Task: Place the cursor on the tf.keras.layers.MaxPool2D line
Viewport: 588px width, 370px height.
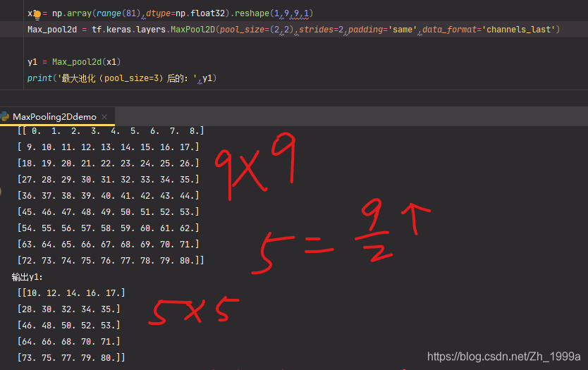Action: coord(293,29)
